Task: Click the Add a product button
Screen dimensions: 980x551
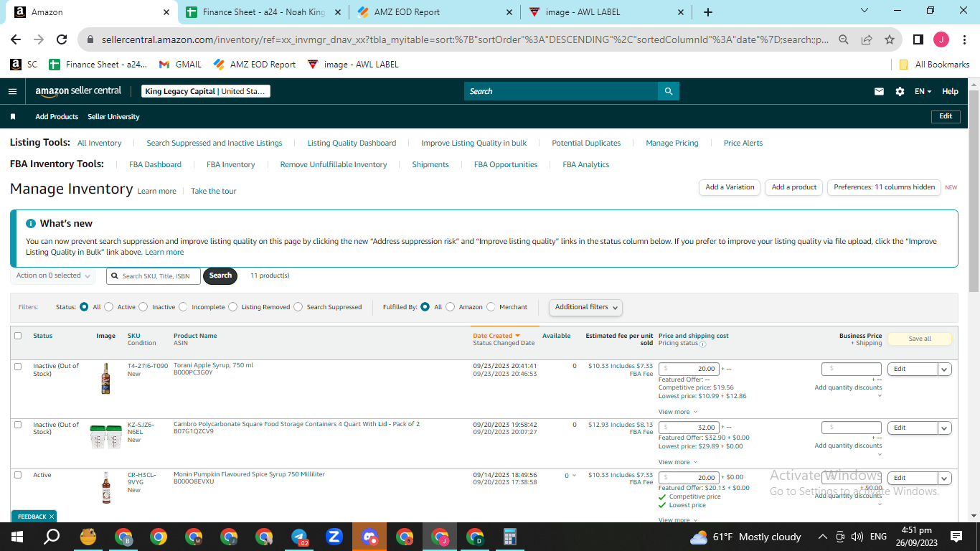Action: [794, 187]
